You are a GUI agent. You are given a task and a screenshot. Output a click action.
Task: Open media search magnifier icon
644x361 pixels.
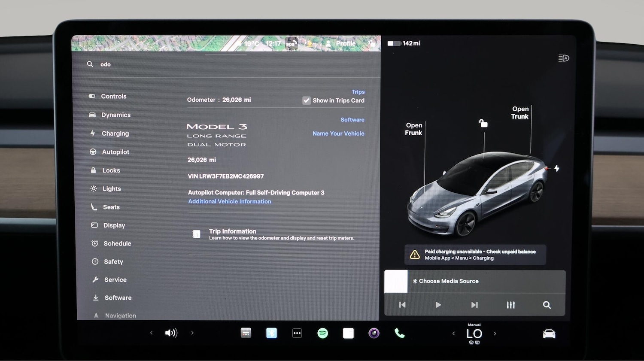[x=547, y=305]
